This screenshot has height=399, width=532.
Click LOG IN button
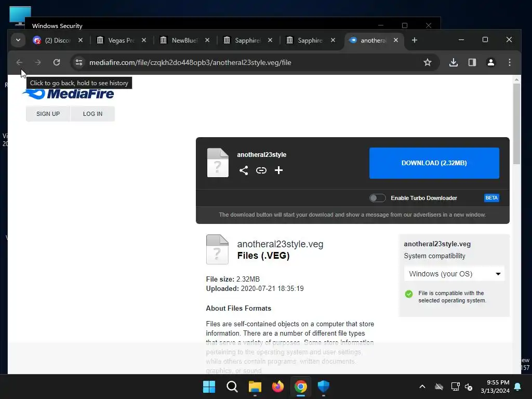pyautogui.click(x=92, y=114)
